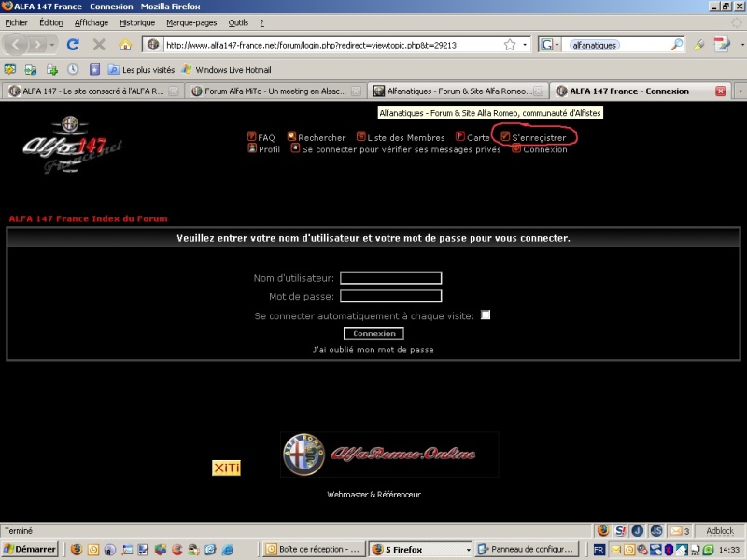The width and height of the screenshot is (747, 560).
Task: Click the Connexion submit button
Action: pyautogui.click(x=373, y=333)
